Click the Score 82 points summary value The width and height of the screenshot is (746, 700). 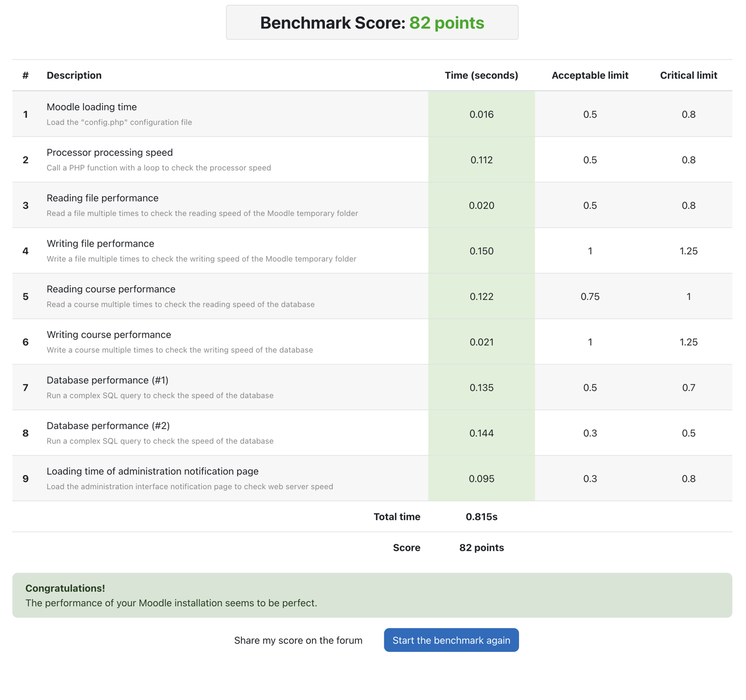481,548
